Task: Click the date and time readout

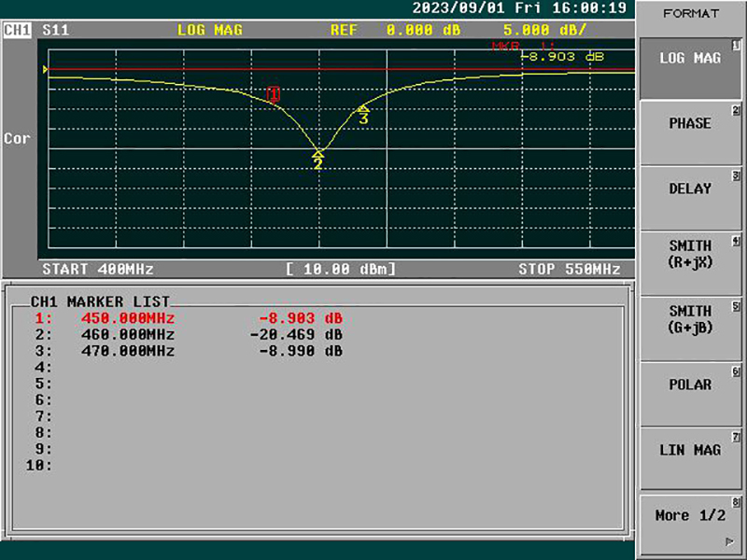Action: pyautogui.click(x=519, y=8)
